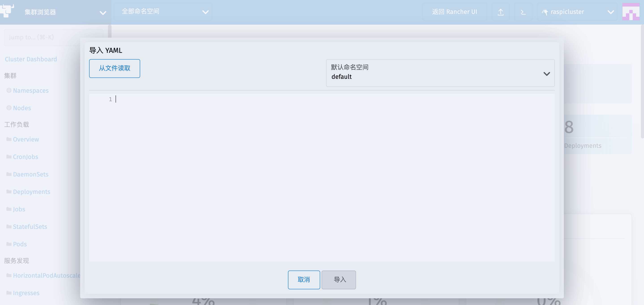Click the Rancher cow logo
Viewport: 644px width, 305px height.
tap(7, 11)
